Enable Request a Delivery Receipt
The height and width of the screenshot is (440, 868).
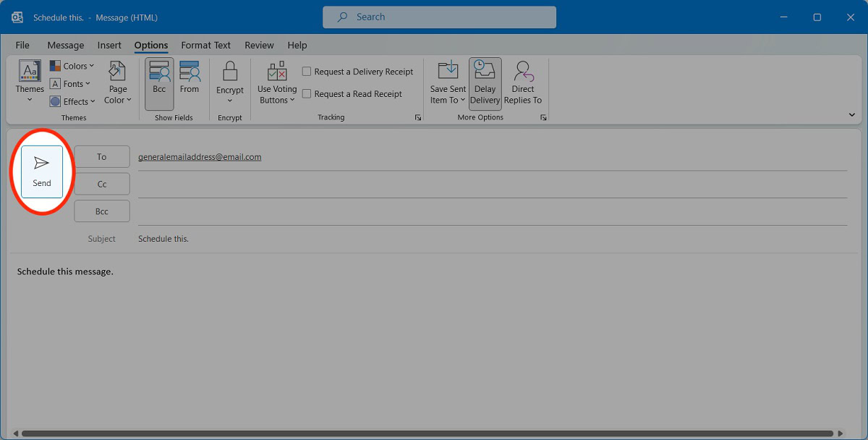[x=307, y=72]
